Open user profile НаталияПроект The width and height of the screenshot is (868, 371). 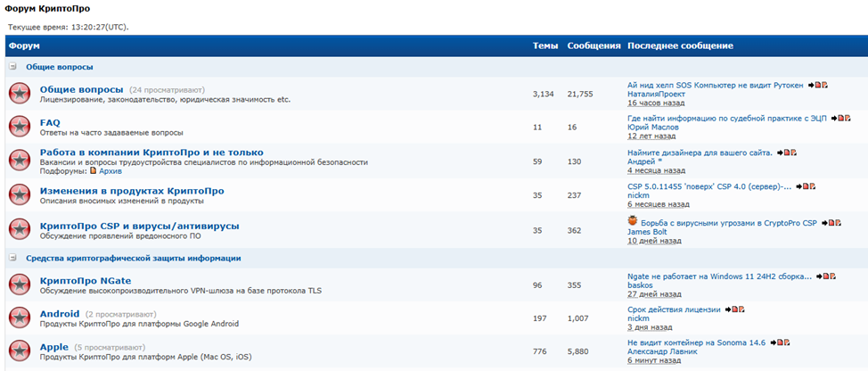coord(659,95)
